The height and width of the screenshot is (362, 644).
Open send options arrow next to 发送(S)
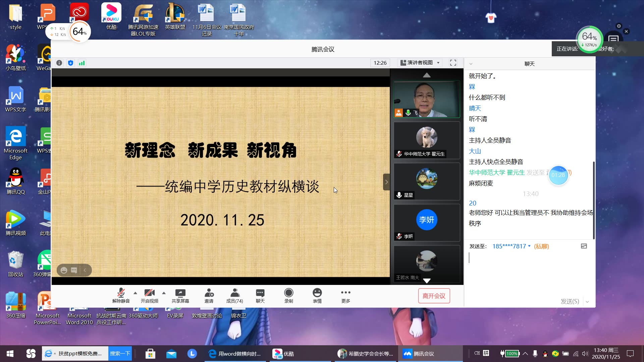[587, 302]
